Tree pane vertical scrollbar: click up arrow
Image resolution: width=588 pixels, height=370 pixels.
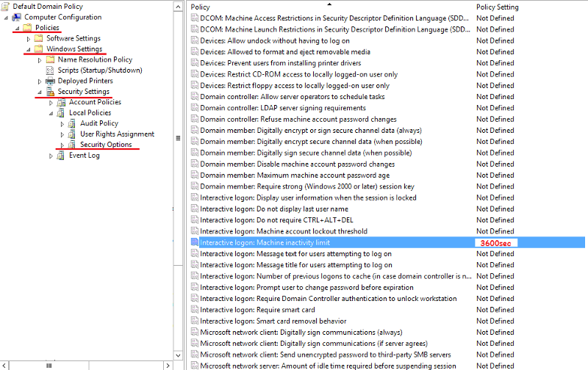tap(178, 7)
